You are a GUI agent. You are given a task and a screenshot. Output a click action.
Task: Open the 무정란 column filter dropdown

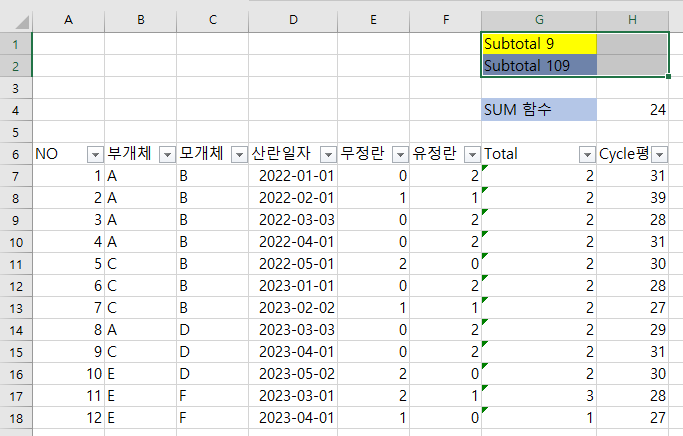point(400,154)
